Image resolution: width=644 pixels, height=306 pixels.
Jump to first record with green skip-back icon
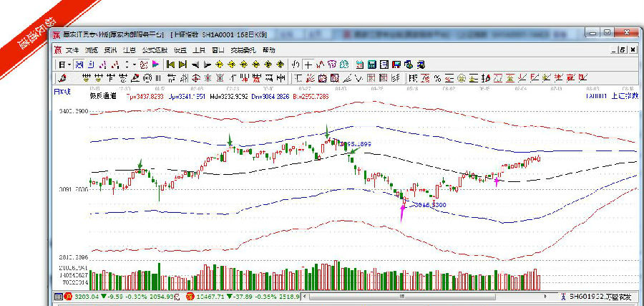[x=170, y=64]
